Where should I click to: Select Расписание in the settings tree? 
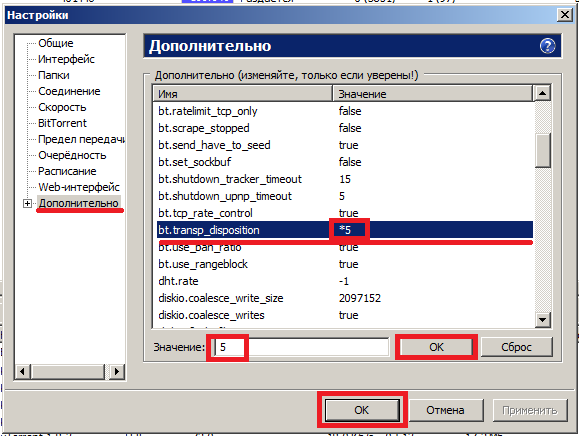point(67,171)
